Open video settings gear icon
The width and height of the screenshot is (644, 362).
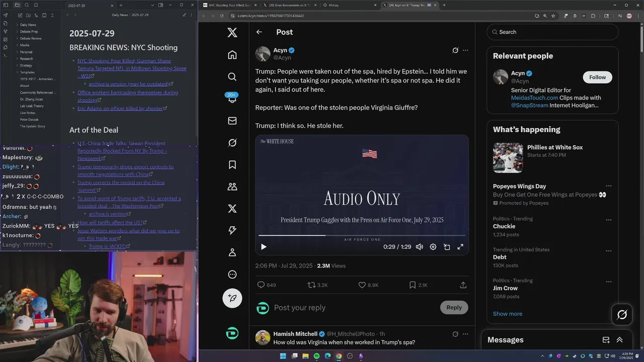433,247
